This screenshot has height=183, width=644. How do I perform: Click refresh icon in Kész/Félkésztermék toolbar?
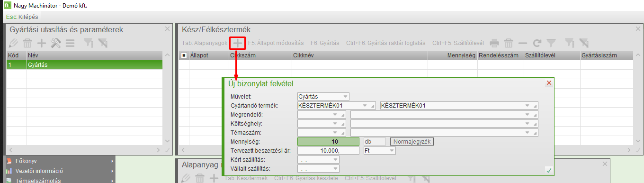coord(537,43)
